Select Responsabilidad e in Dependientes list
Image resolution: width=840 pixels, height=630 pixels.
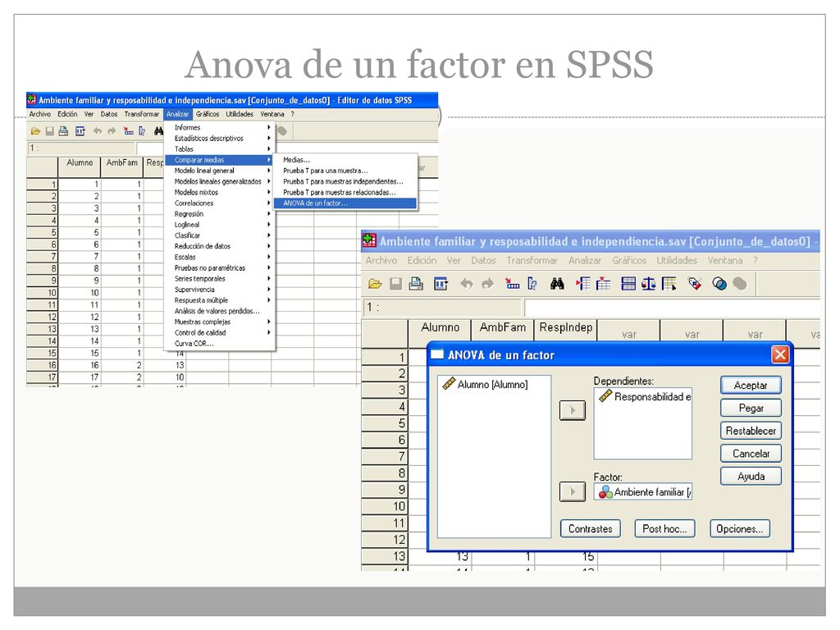point(645,397)
